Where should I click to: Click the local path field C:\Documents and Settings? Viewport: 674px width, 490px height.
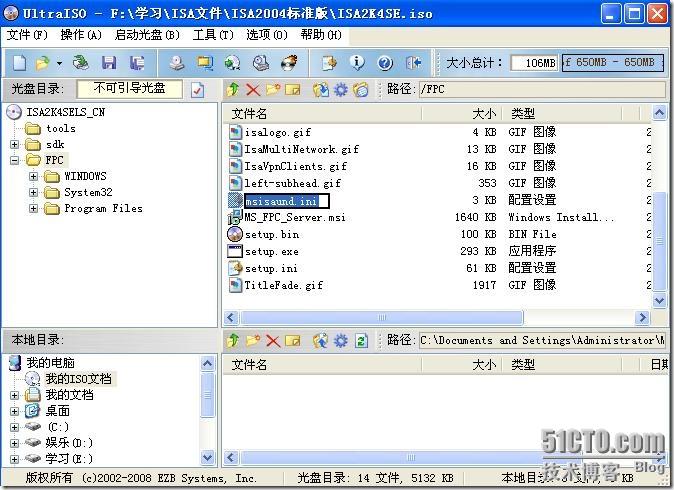tap(542, 341)
